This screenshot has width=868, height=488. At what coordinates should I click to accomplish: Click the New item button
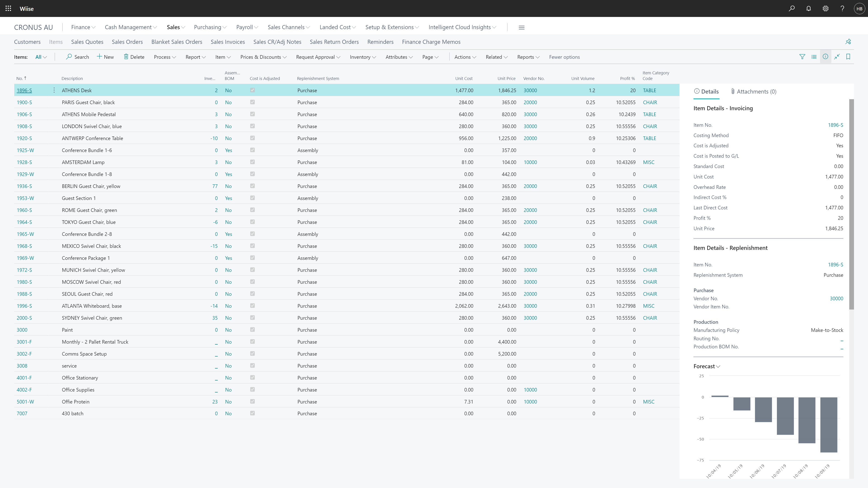click(105, 57)
